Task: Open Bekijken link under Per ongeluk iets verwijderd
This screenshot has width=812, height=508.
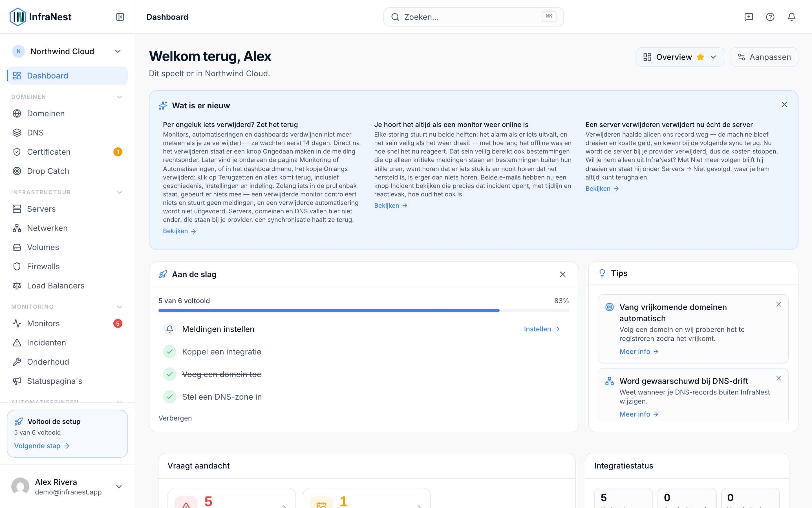Action: [x=180, y=231]
